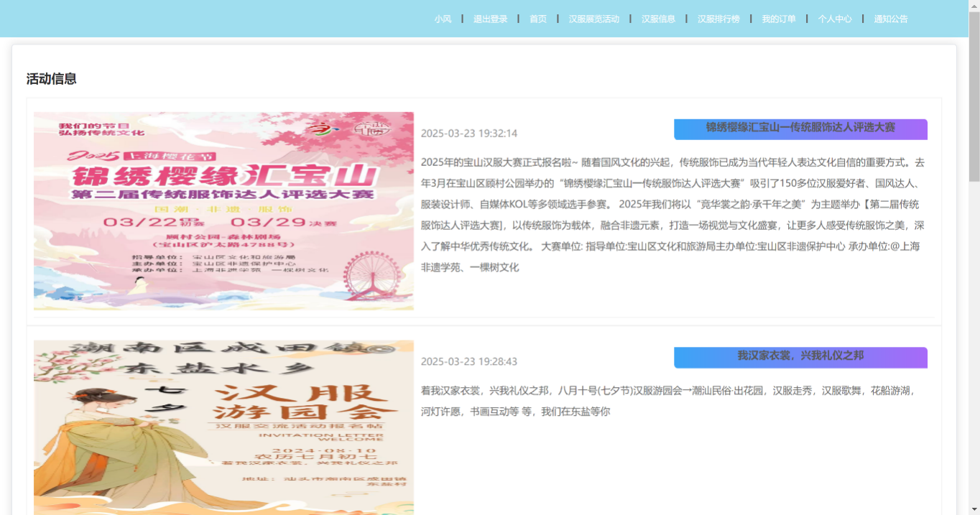The width and height of the screenshot is (980, 515).
Task: View the 汉服排行榜 ranking page
Action: [718, 19]
